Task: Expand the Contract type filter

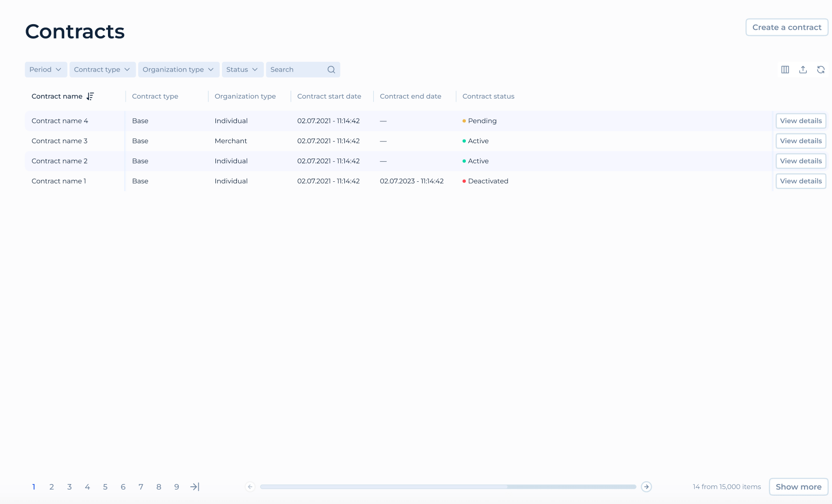Action: (x=102, y=69)
